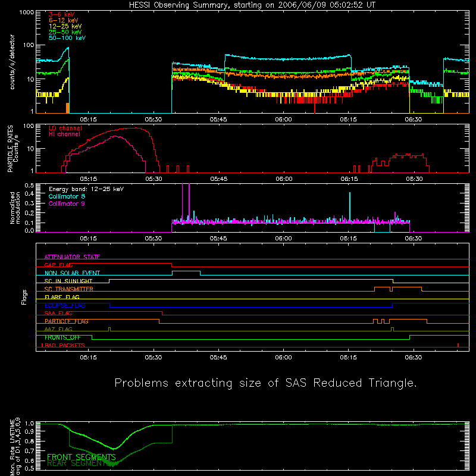Click the green FRONTS_OFF label

(62, 337)
